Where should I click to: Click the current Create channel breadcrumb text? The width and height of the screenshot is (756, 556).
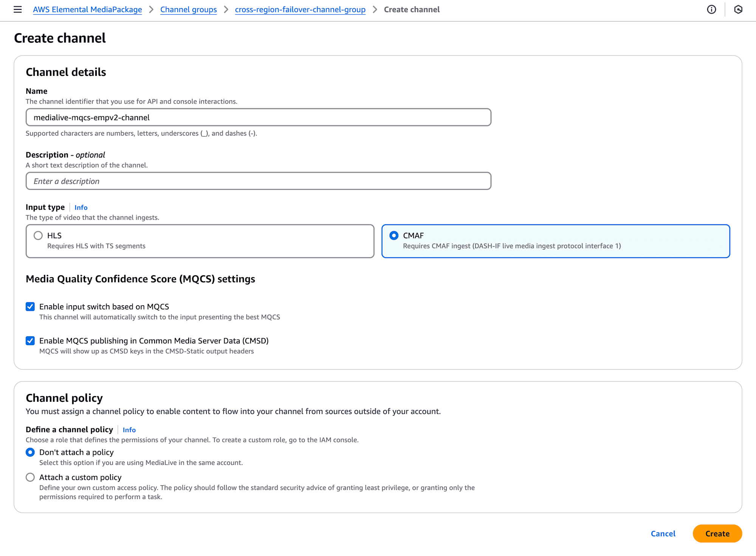point(412,9)
